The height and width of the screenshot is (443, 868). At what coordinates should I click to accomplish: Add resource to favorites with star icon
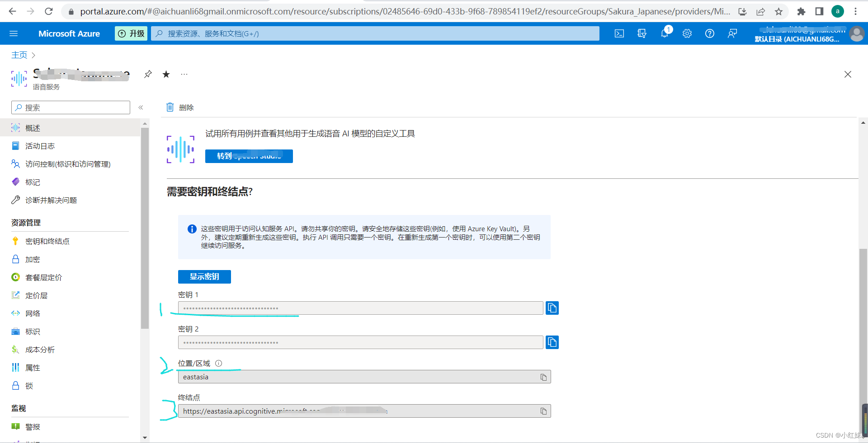point(166,74)
